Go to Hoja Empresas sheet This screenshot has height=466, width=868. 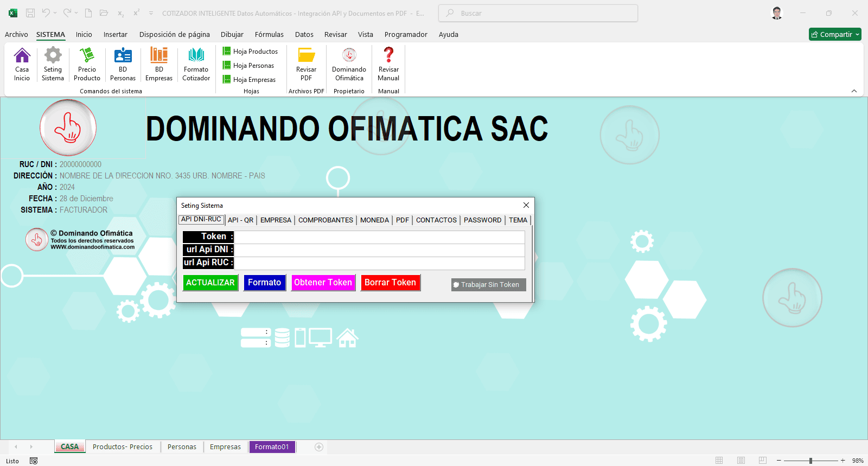pos(249,80)
